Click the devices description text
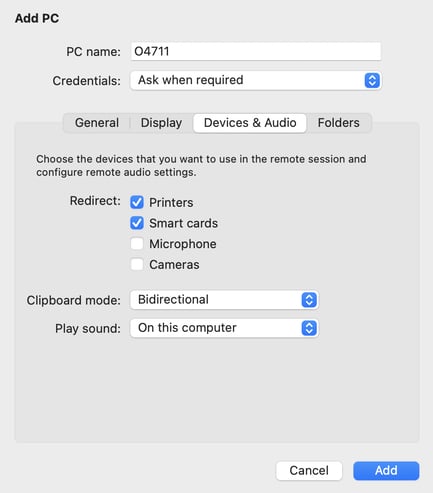This screenshot has width=433, height=493. tap(201, 166)
